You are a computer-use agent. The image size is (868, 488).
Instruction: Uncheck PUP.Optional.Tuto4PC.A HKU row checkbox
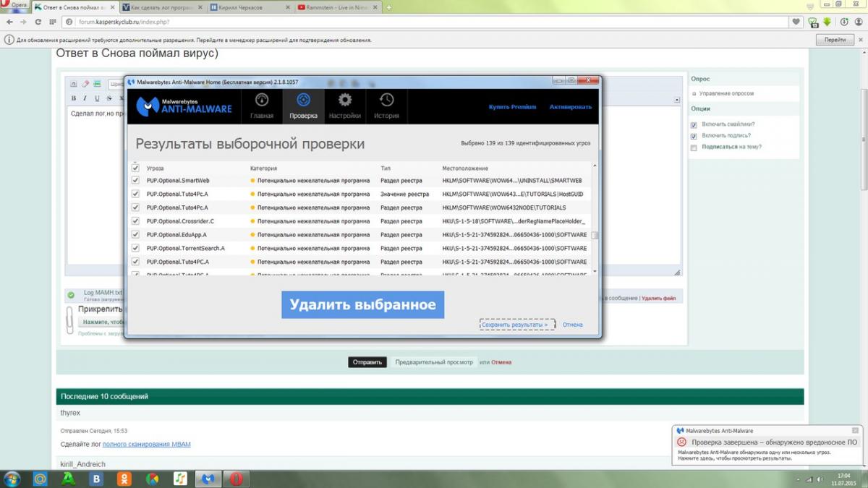(x=135, y=262)
